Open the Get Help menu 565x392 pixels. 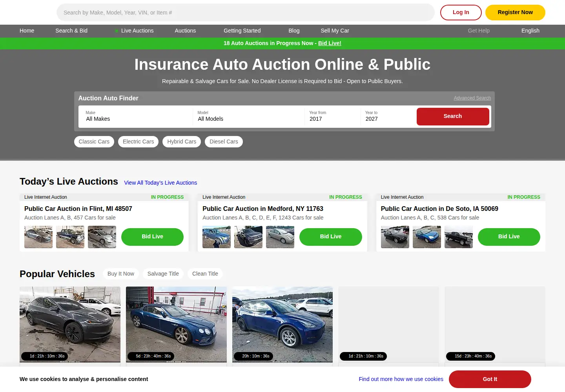479,31
